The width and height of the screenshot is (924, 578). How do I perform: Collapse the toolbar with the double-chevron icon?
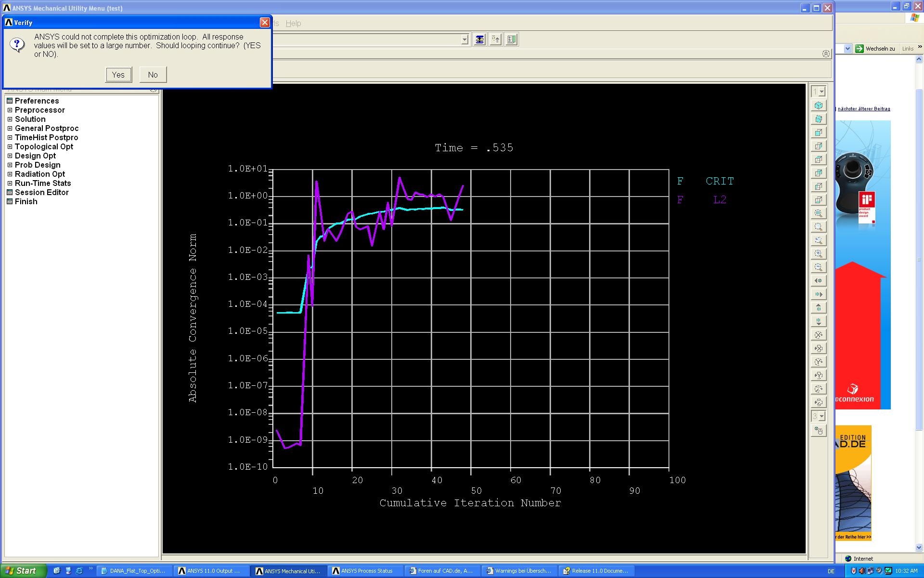(826, 53)
